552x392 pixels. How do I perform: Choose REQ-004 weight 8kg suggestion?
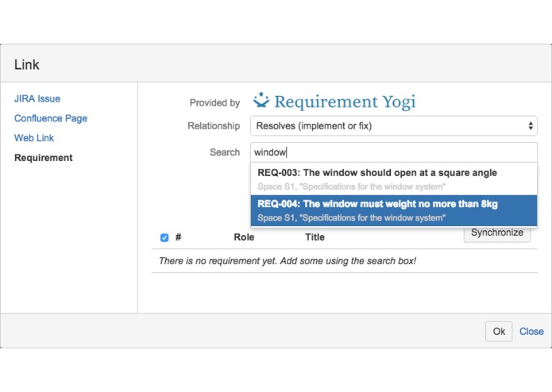[x=394, y=210]
